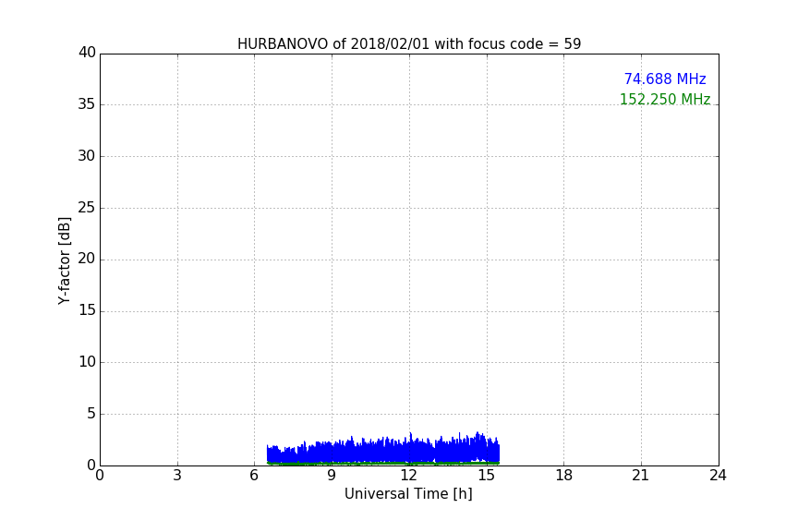Click the 'Universal Time [h]' axis label
The width and height of the screenshot is (798, 532).
408,494
